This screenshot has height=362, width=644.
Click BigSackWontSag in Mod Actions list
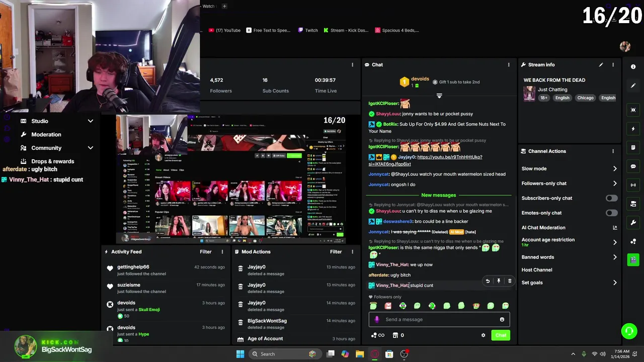pyautogui.click(x=267, y=321)
